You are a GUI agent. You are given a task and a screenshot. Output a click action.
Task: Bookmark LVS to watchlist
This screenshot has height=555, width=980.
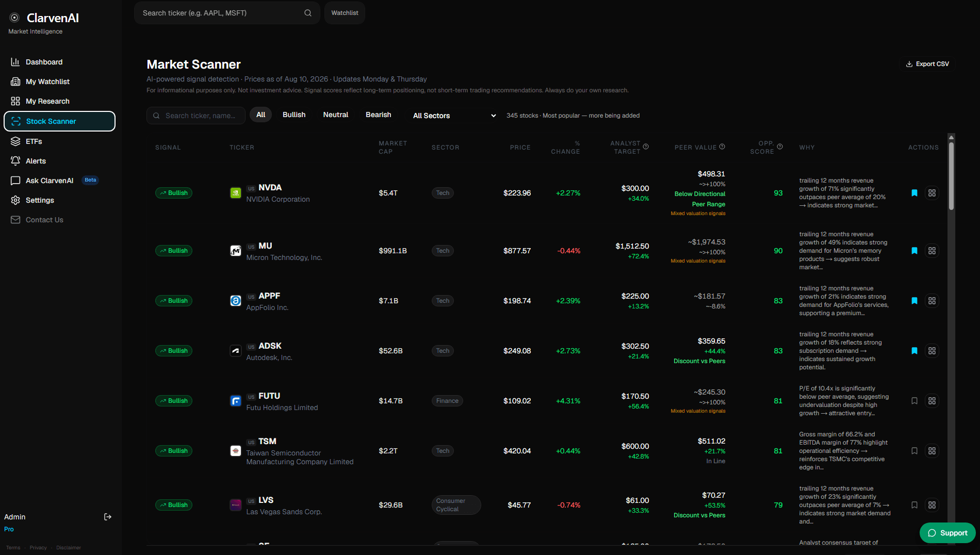[x=914, y=505]
